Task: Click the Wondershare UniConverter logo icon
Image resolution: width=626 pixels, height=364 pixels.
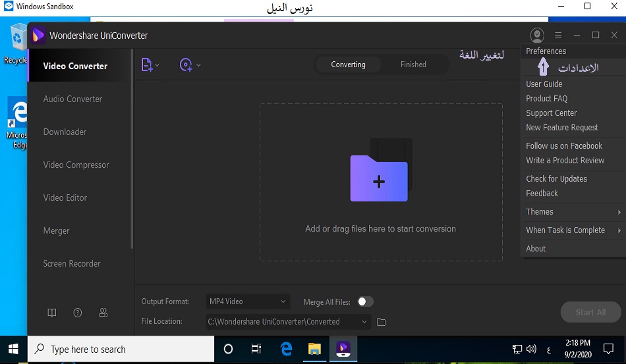Action: (38, 36)
